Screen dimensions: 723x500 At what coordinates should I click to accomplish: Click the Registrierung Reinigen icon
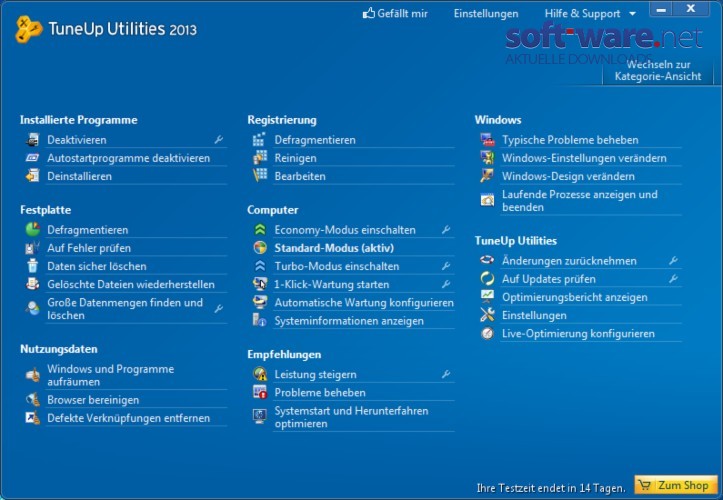260,158
